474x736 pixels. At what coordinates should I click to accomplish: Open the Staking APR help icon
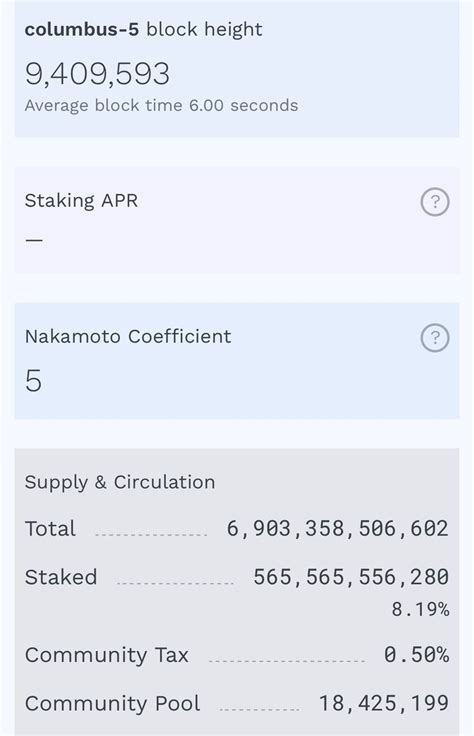pos(435,202)
